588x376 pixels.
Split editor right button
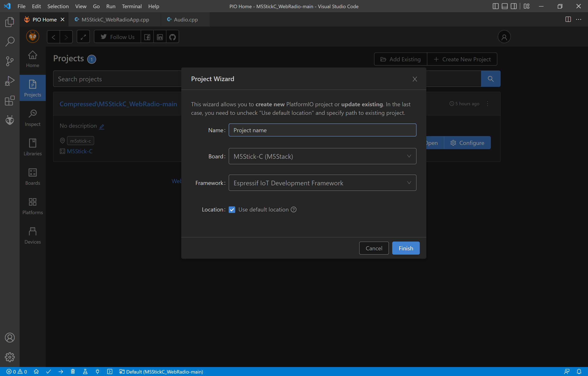click(x=568, y=19)
